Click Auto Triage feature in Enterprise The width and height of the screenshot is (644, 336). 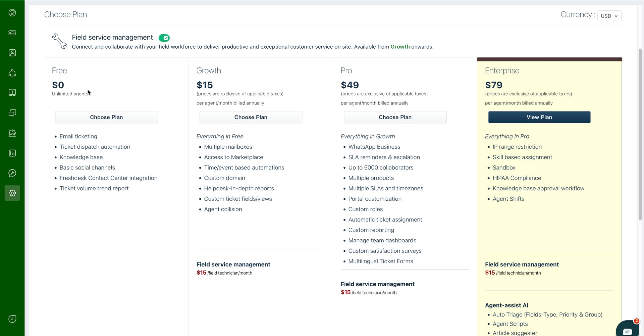tap(547, 315)
